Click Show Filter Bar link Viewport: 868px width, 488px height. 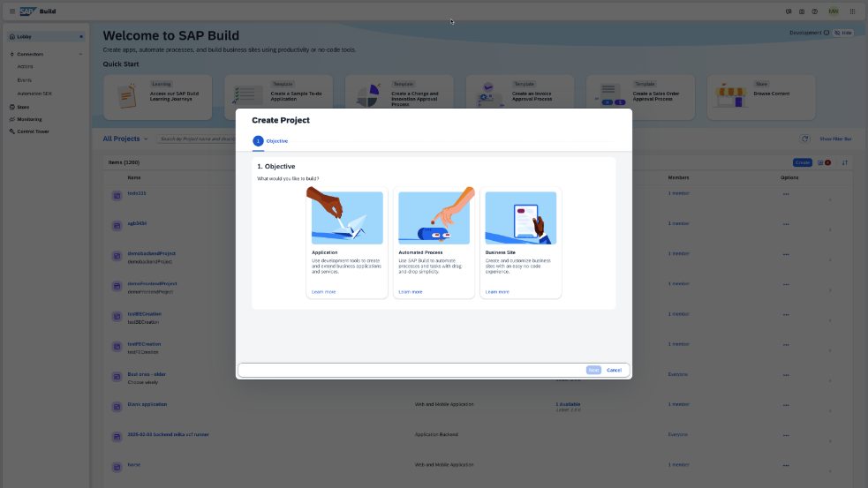(x=835, y=139)
